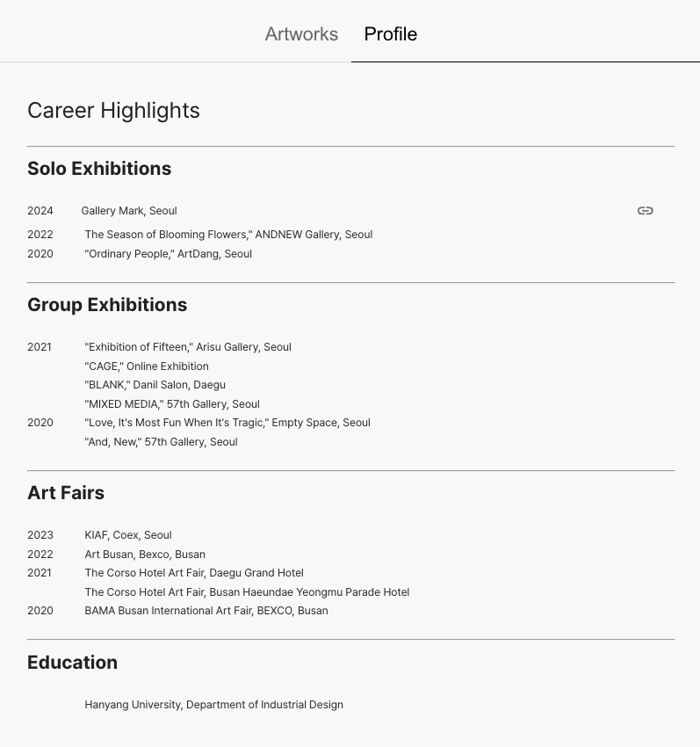Select The Season of Blooming Flowers exhibition
700x747 pixels.
tap(228, 235)
